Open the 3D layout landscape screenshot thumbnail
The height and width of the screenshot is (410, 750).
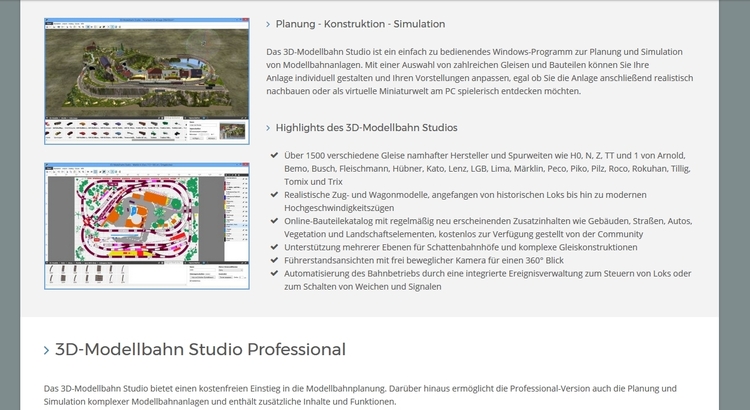[147, 81]
